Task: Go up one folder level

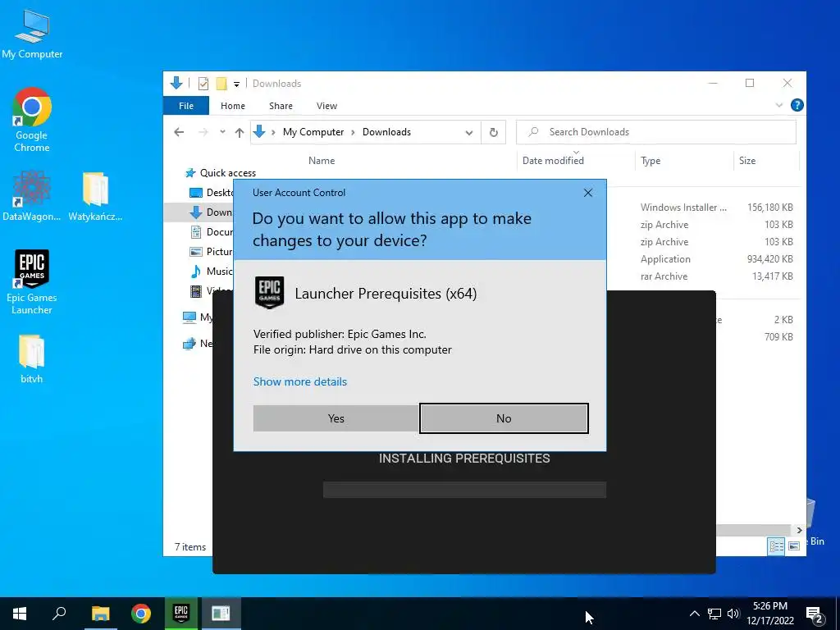Action: (240, 132)
